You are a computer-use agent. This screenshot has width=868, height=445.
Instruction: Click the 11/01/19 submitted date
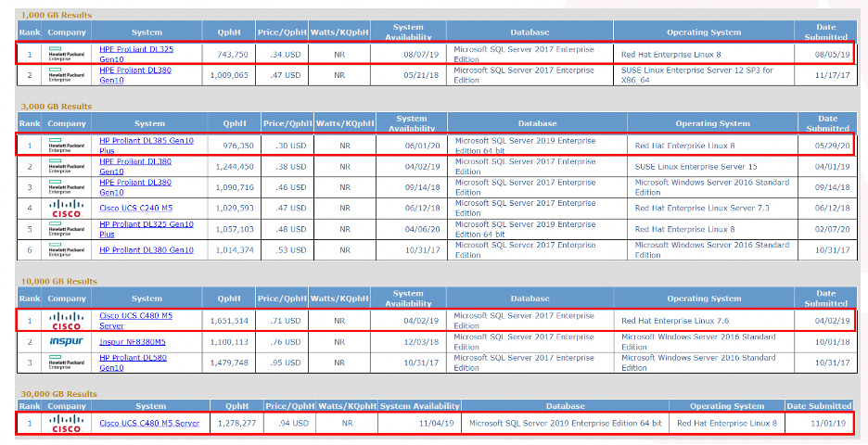pos(829,424)
